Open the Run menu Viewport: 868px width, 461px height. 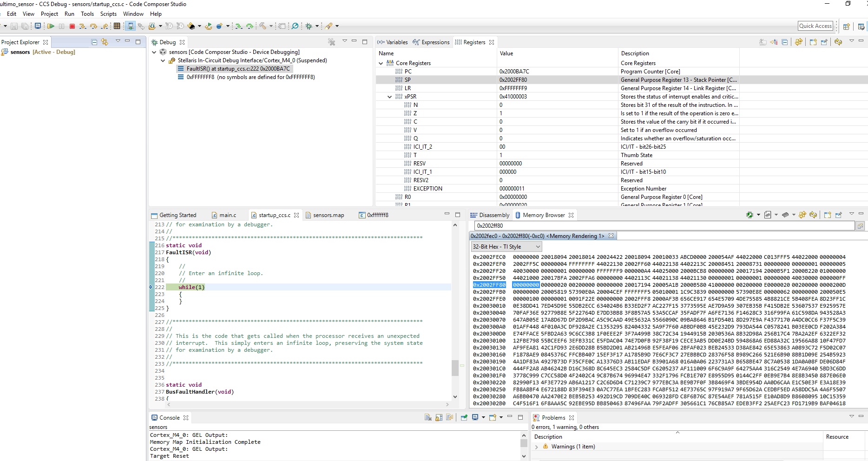(69, 14)
